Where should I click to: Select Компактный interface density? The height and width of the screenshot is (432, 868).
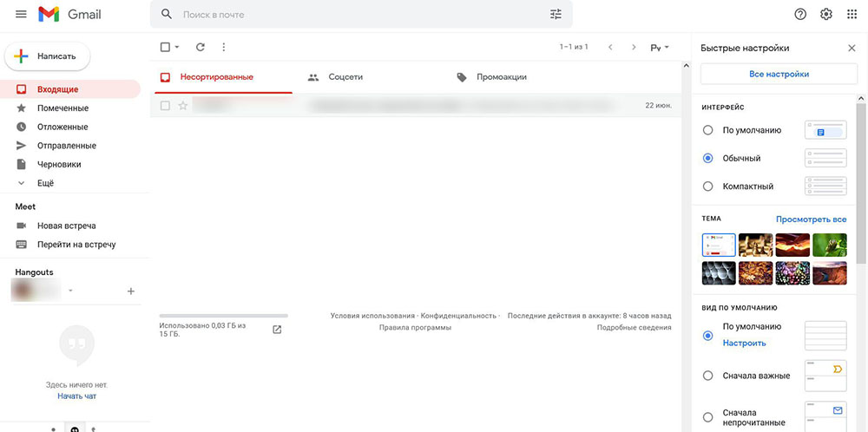pyautogui.click(x=707, y=187)
